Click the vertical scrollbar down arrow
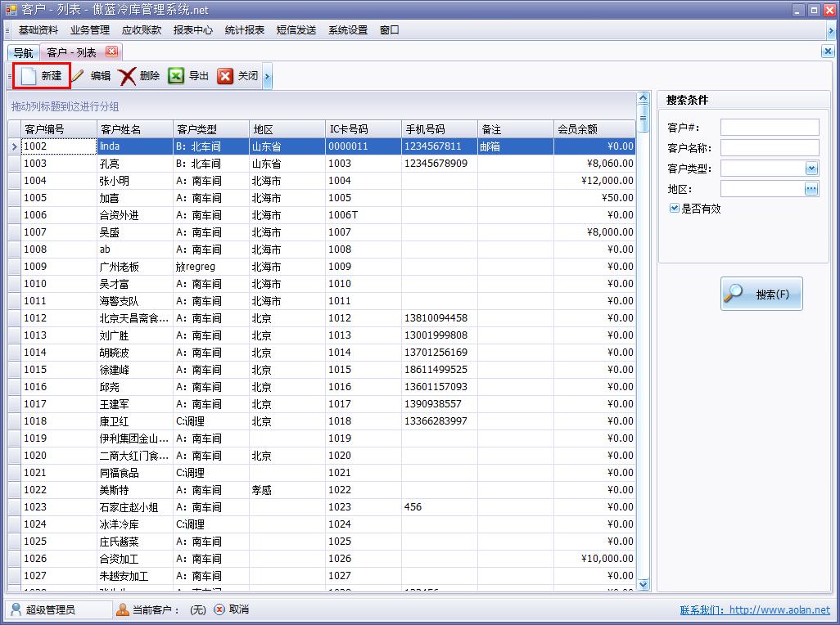Image resolution: width=840 pixels, height=625 pixels. (643, 584)
